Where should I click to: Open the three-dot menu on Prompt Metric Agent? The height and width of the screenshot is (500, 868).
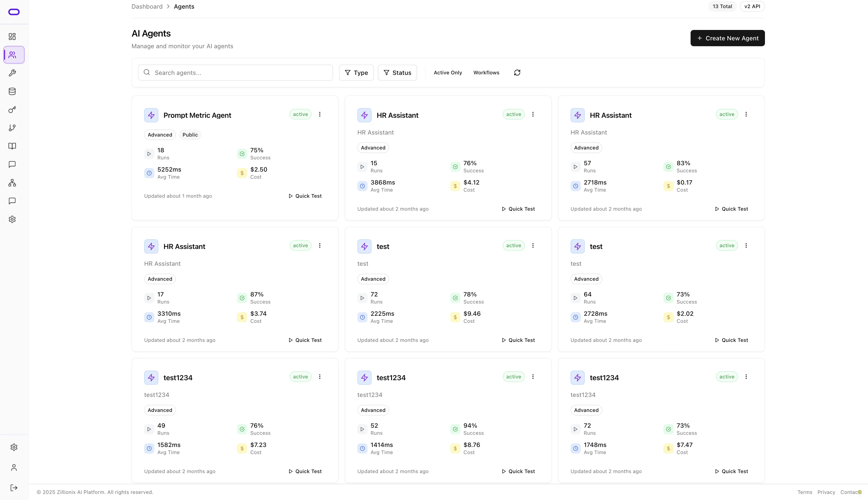coord(320,114)
